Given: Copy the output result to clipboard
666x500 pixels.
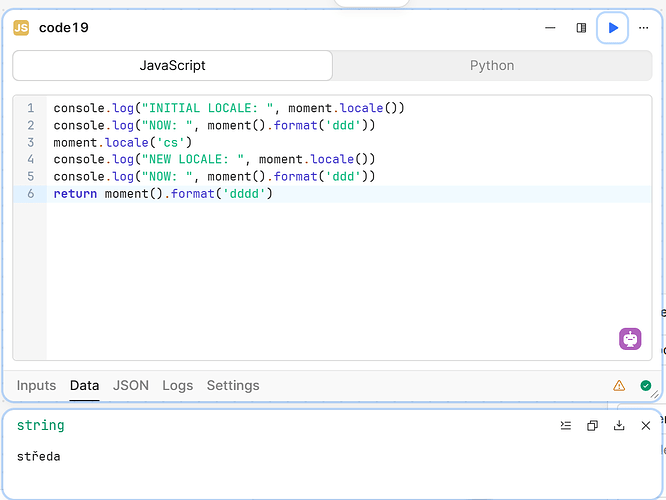Looking at the screenshot, I should coord(592,426).
